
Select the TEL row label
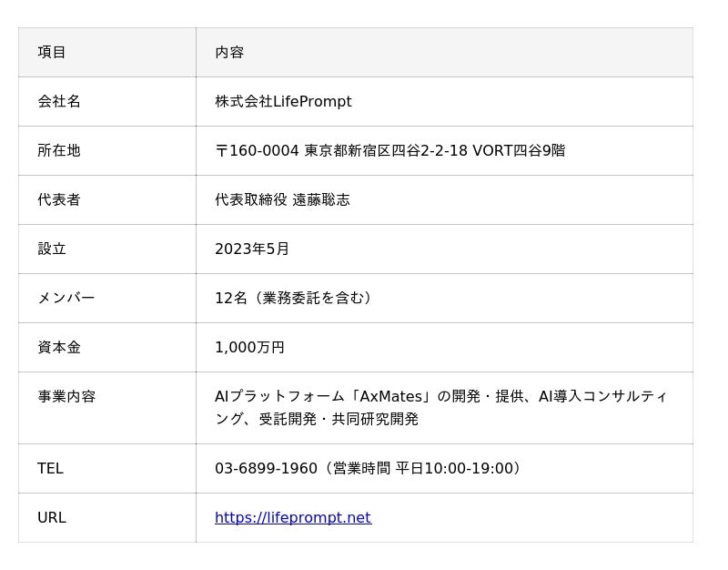click(50, 468)
